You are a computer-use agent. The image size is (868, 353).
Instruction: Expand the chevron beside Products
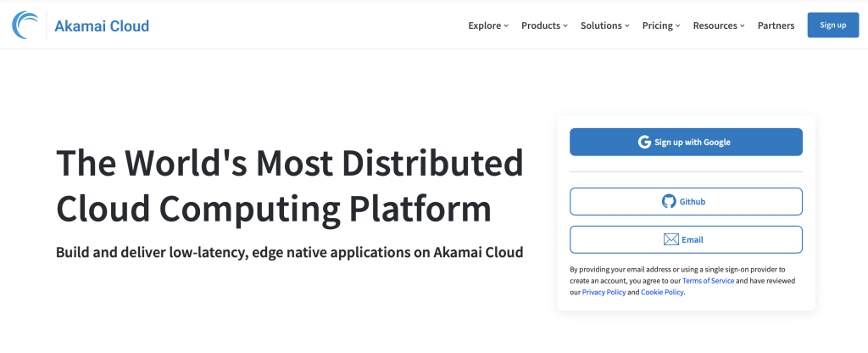[565, 26]
